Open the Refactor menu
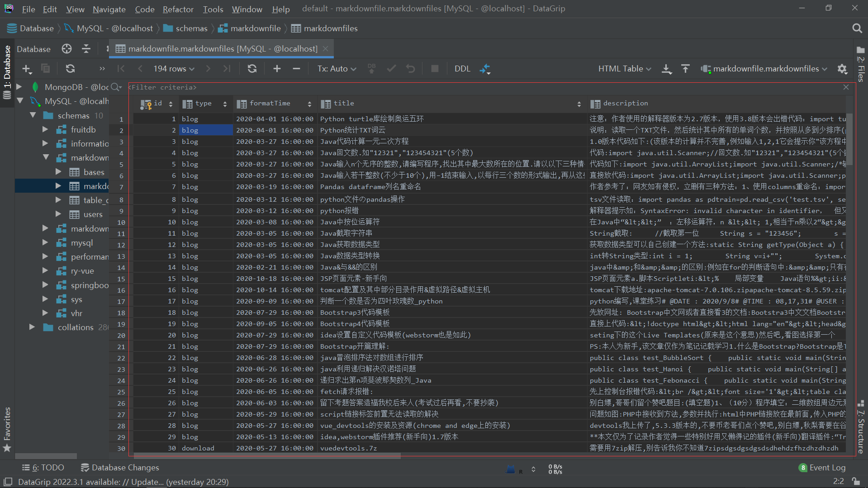The height and width of the screenshot is (488, 868). 178,9
